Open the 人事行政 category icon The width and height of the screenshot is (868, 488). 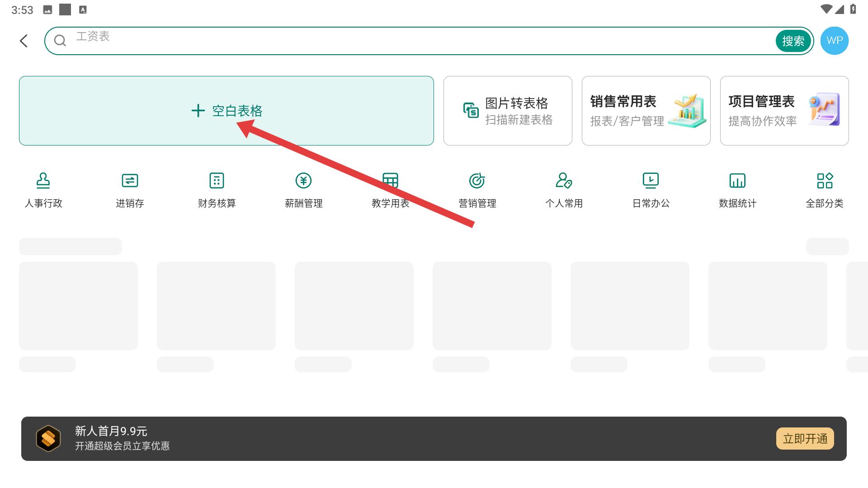43,181
